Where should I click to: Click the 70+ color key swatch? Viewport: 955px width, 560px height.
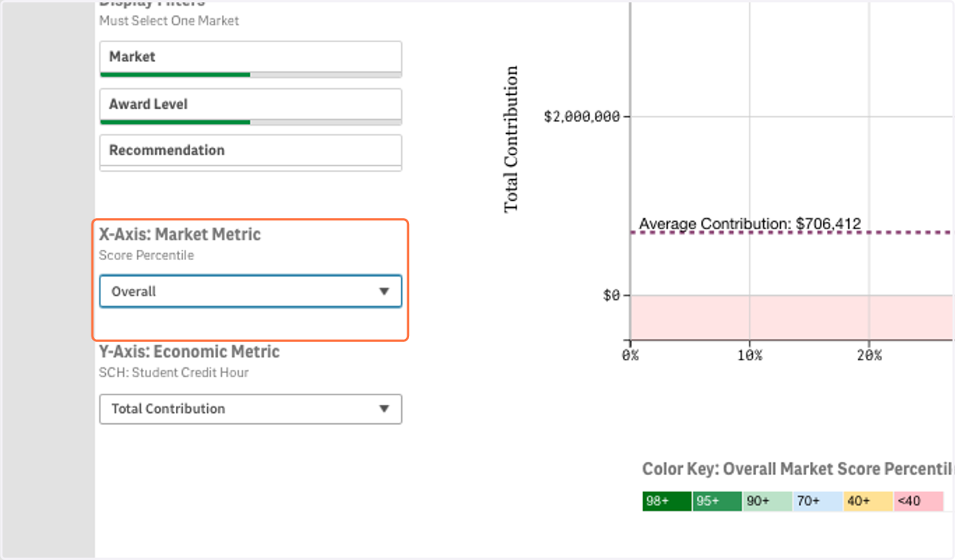tap(817, 501)
